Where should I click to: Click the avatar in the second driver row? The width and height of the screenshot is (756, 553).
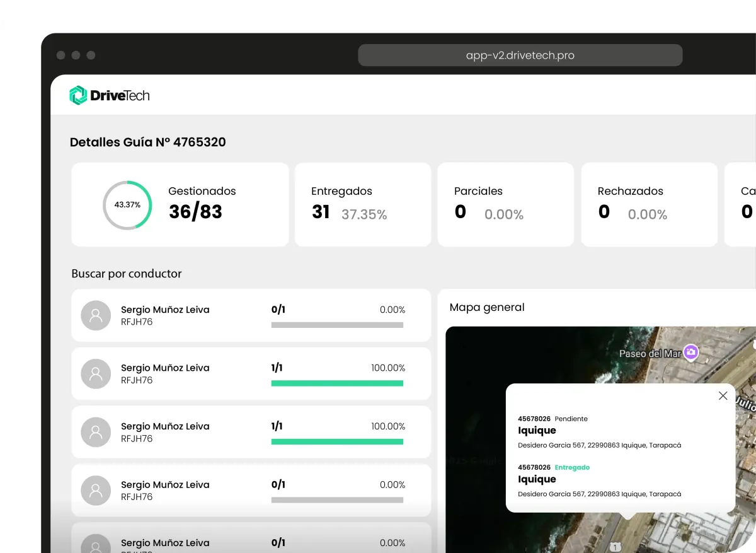tap(96, 374)
